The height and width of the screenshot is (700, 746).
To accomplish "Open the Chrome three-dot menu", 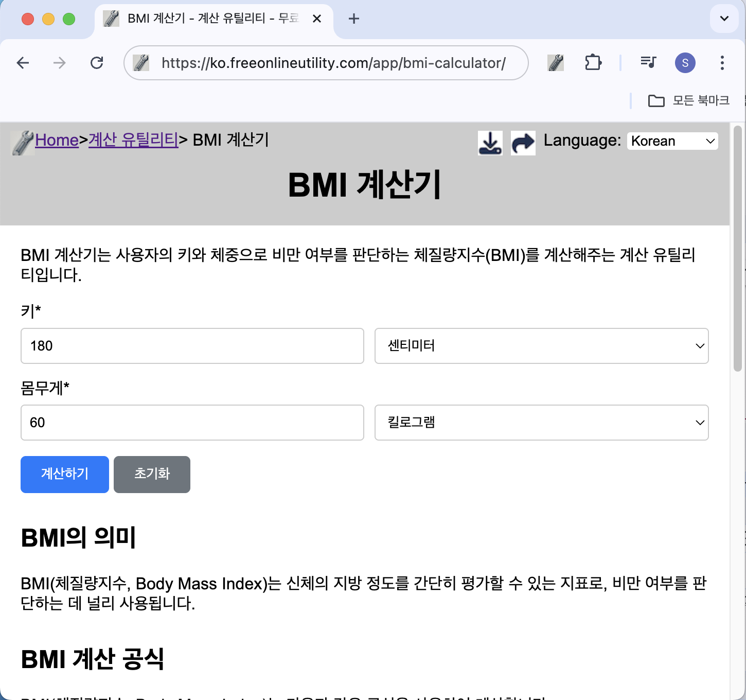I will [722, 63].
